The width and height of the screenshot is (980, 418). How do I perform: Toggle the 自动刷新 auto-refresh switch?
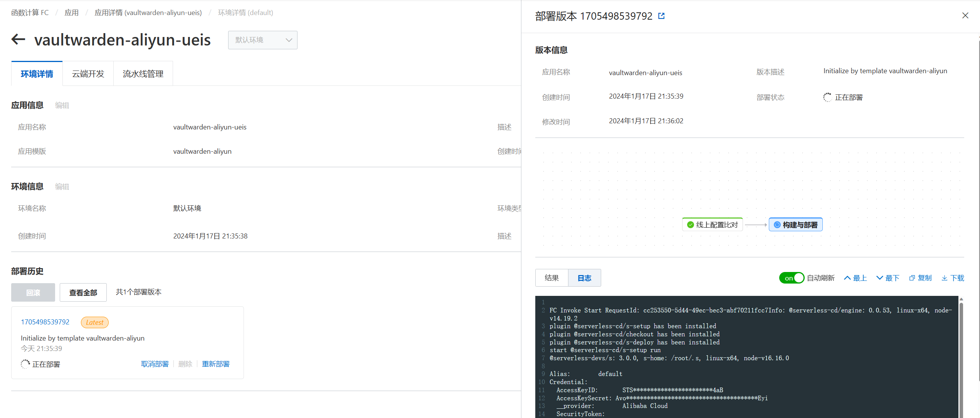point(792,278)
